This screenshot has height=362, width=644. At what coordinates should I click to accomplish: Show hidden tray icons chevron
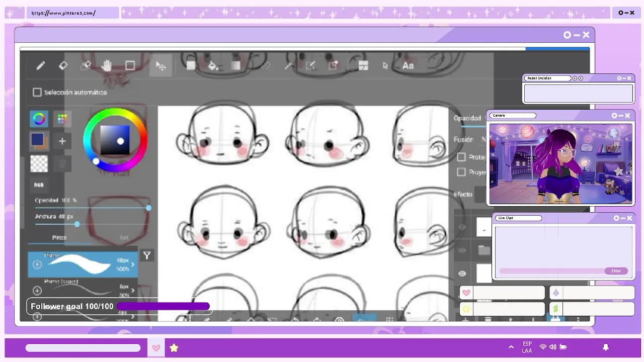(511, 347)
